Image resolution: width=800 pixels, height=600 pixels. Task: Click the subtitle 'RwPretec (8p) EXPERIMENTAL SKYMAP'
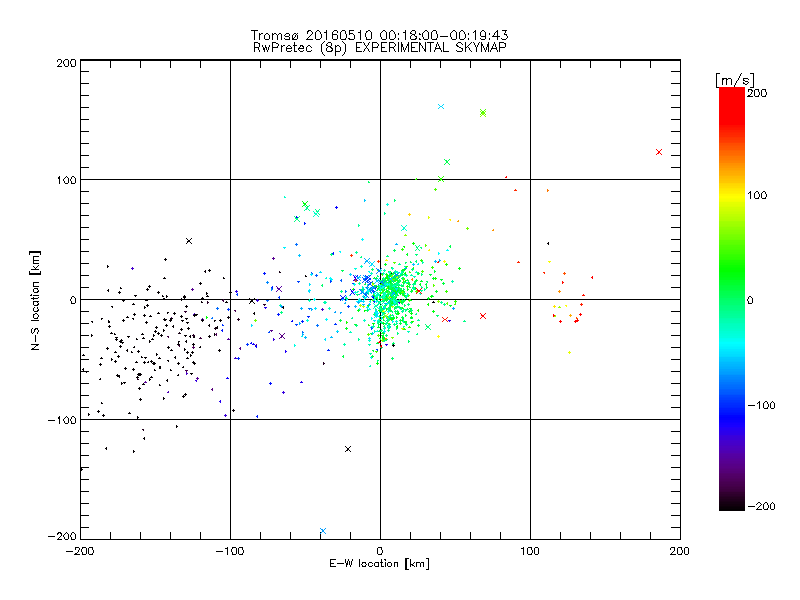379,48
